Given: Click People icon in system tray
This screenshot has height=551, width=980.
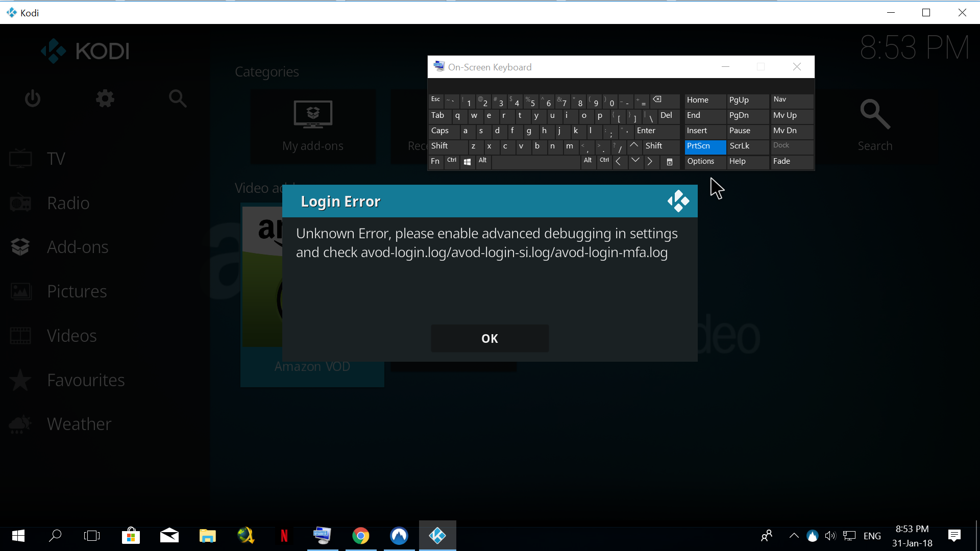Looking at the screenshot, I should [x=766, y=536].
